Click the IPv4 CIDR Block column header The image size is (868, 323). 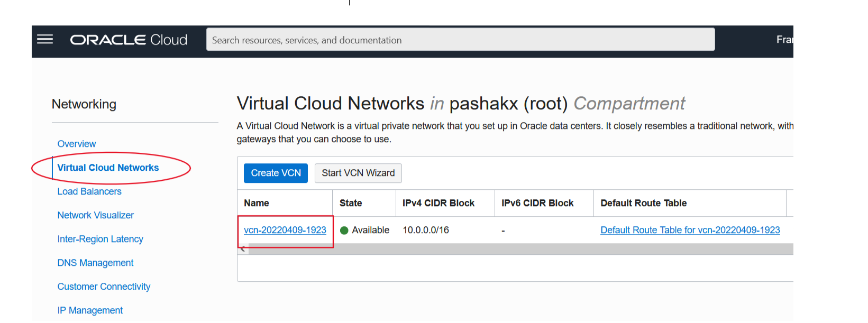[x=438, y=203]
